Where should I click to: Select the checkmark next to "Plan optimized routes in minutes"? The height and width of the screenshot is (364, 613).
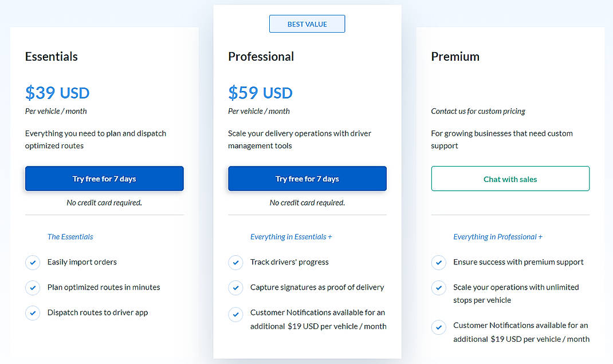(x=33, y=287)
